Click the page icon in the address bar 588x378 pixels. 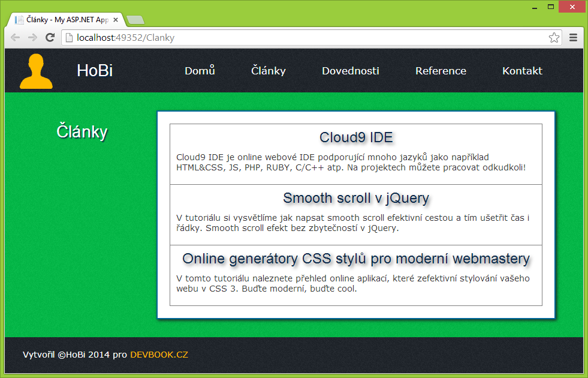coord(68,37)
